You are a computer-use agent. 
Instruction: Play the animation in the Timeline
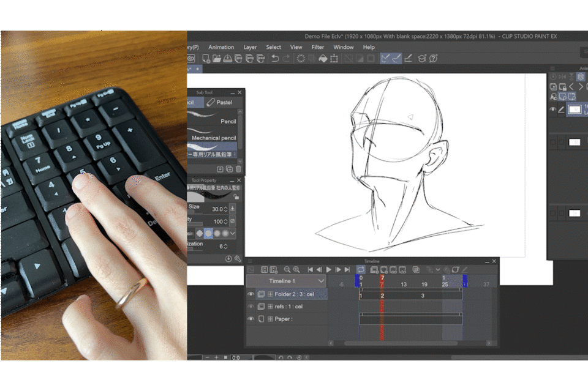coord(328,270)
